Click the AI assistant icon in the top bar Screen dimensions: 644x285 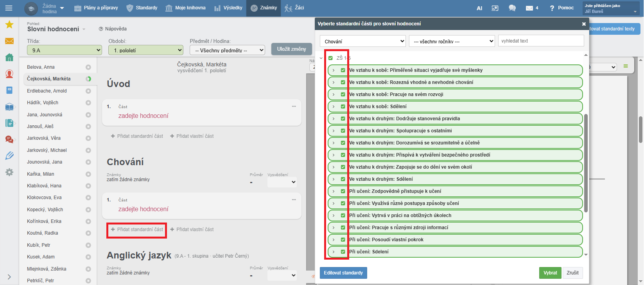pos(479,8)
